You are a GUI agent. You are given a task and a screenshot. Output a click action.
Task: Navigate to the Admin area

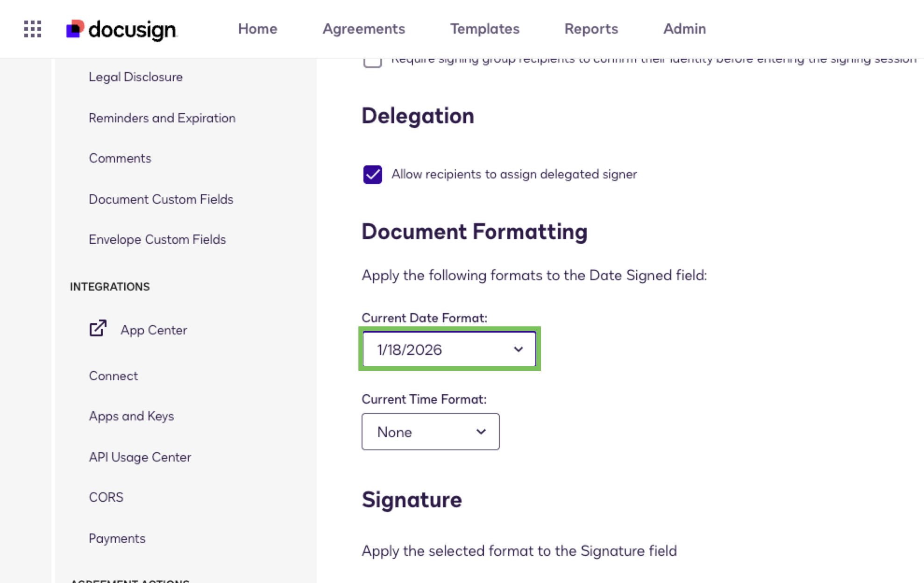(684, 29)
